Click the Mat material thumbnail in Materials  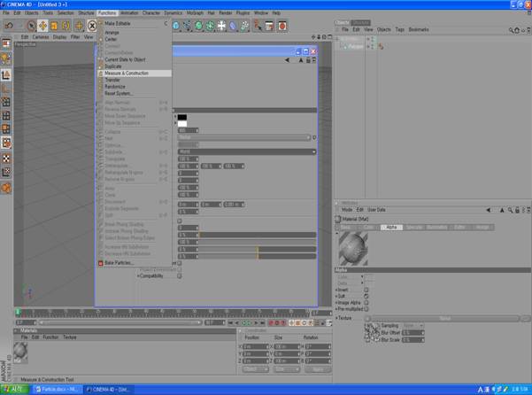click(x=20, y=352)
